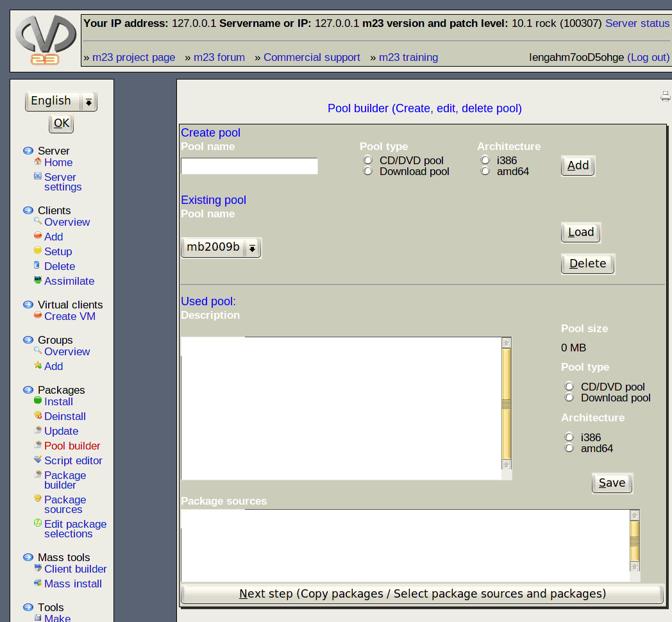Click the Load pool button
The width and height of the screenshot is (672, 622).
tap(580, 232)
